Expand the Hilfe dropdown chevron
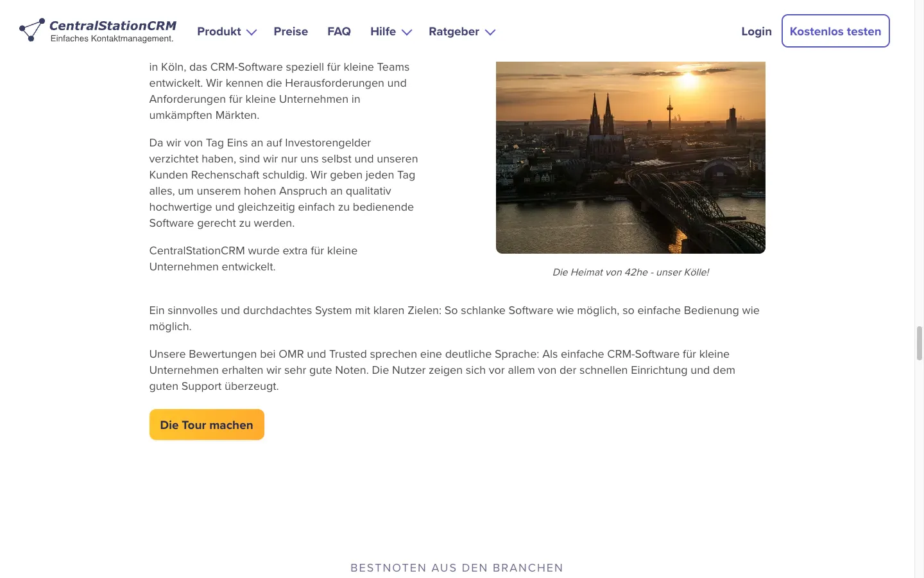 [407, 32]
